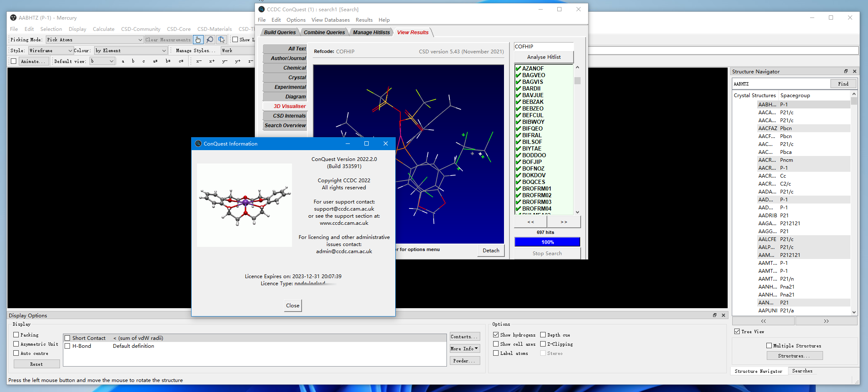Open Mercury's Calculate menu

pos(104,29)
